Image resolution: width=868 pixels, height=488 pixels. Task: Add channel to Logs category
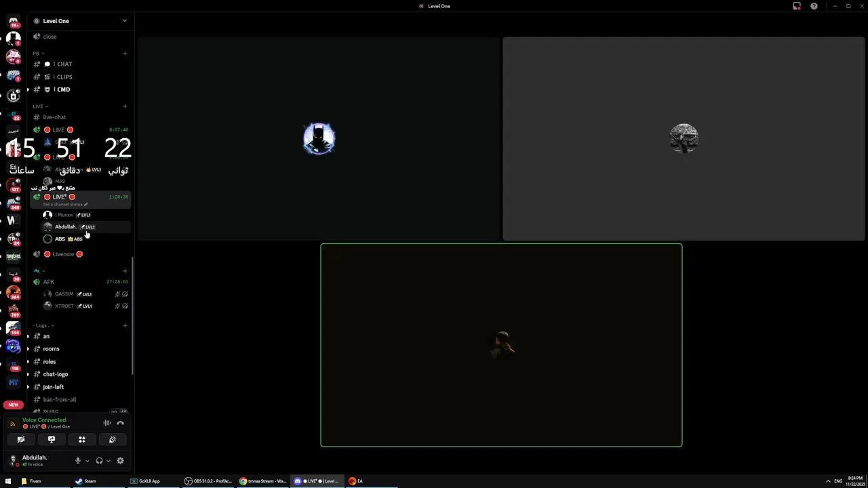(x=125, y=325)
